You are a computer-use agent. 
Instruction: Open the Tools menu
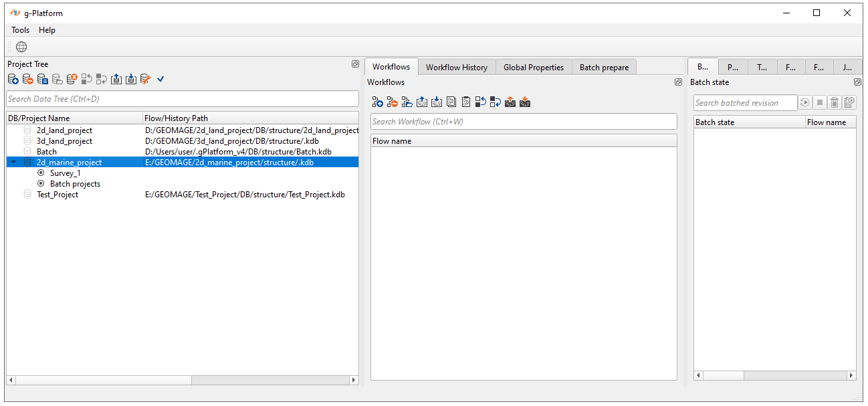click(x=21, y=30)
